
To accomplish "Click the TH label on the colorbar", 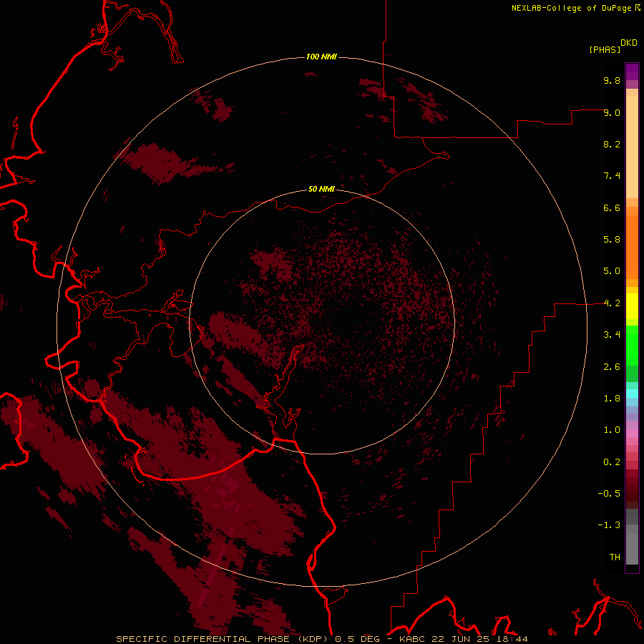I will [x=615, y=557].
